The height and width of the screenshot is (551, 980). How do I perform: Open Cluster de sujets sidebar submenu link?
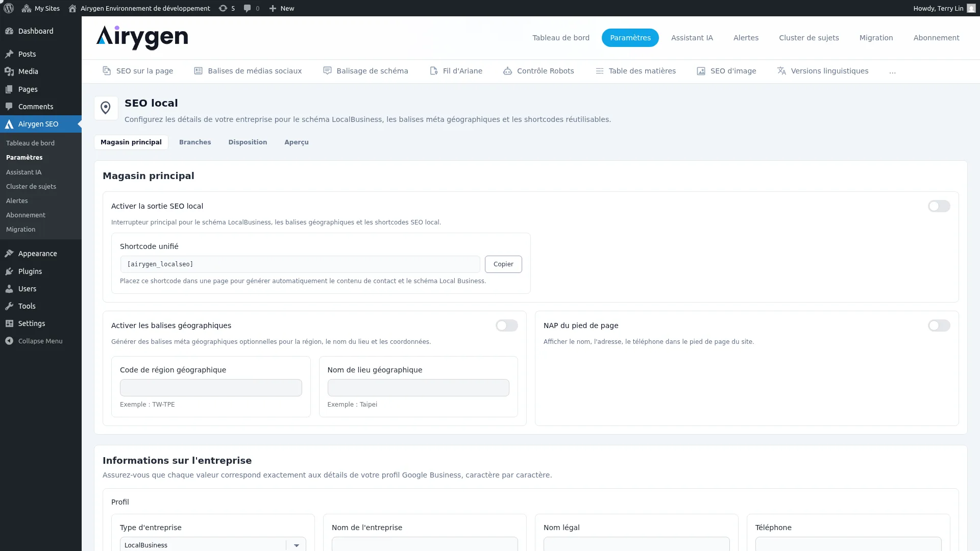tap(31, 187)
